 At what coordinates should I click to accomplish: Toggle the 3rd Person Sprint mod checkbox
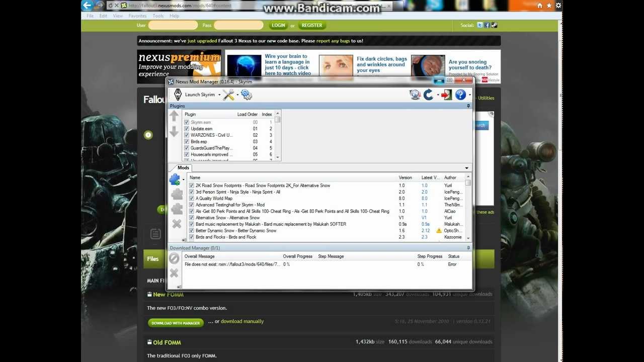192,192
